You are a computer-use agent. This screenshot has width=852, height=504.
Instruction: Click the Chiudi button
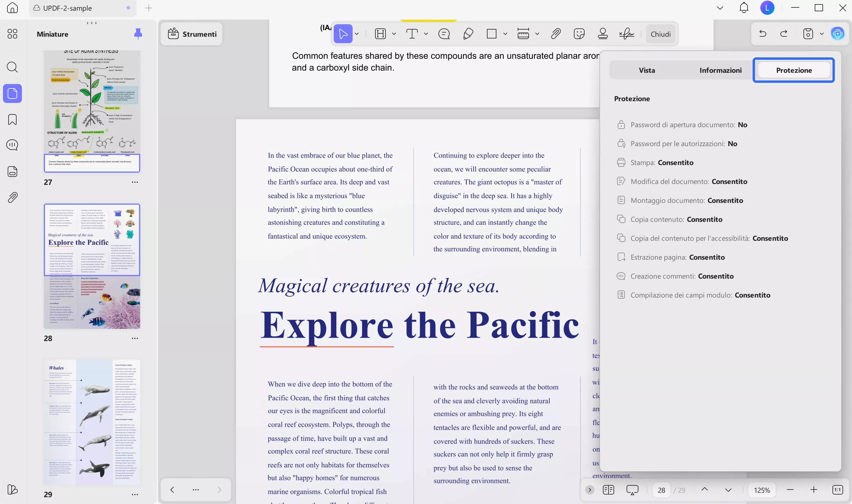pyautogui.click(x=661, y=34)
